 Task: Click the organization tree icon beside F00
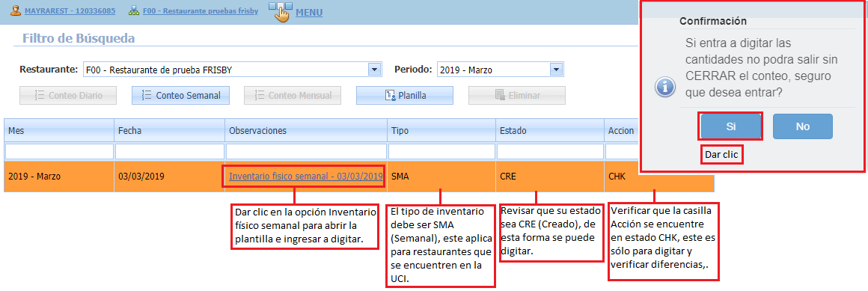133,10
